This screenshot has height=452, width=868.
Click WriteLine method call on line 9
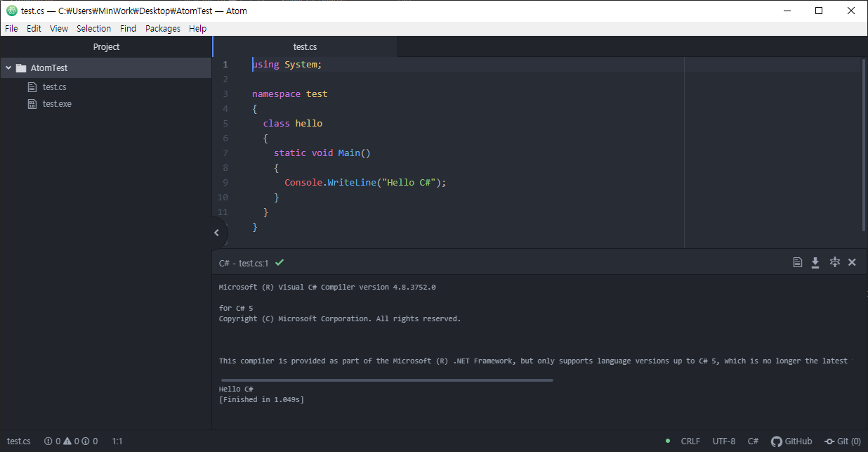(x=352, y=183)
